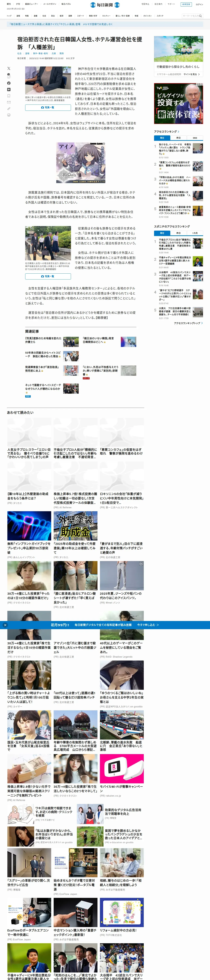The height and width of the screenshot is (980, 210).
Task: Open 社会 navigation item
Action: [x=44, y=16]
